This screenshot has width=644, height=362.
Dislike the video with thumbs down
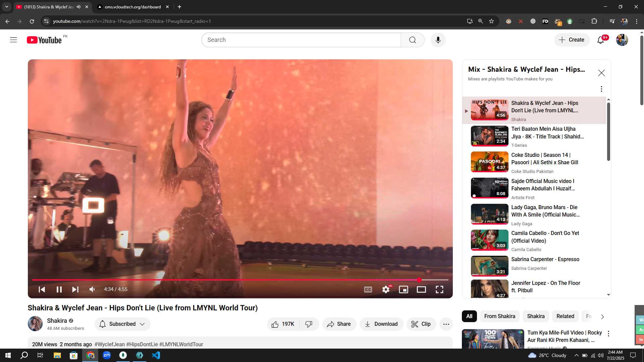pos(309,324)
